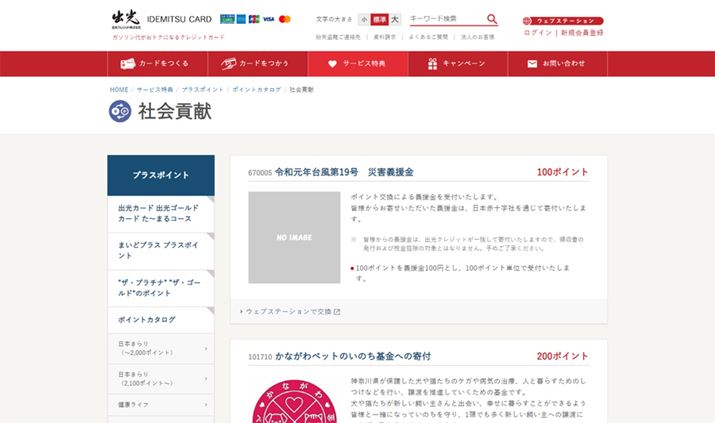Click the globe icon beside ウェブステーション
The width and height of the screenshot is (715, 423).
(x=527, y=21)
